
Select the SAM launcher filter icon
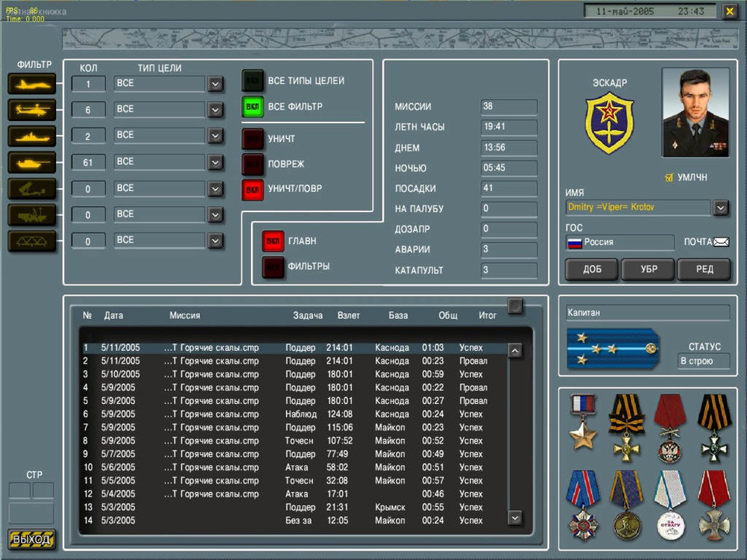click(31, 188)
